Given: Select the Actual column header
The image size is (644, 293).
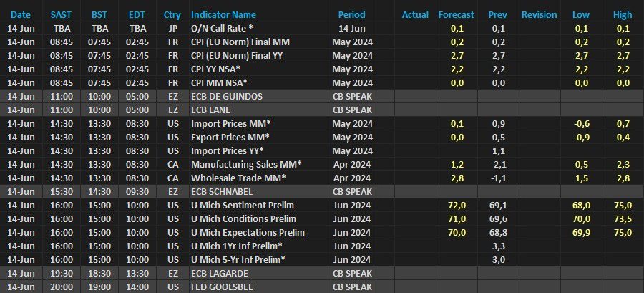Looking at the screenshot, I should (x=415, y=14).
